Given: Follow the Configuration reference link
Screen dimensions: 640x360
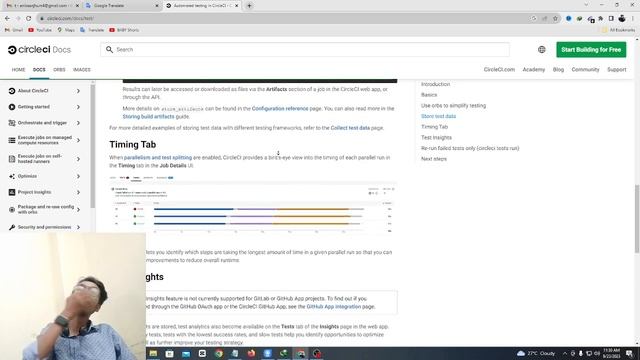Looking at the screenshot, I should click(280, 109).
